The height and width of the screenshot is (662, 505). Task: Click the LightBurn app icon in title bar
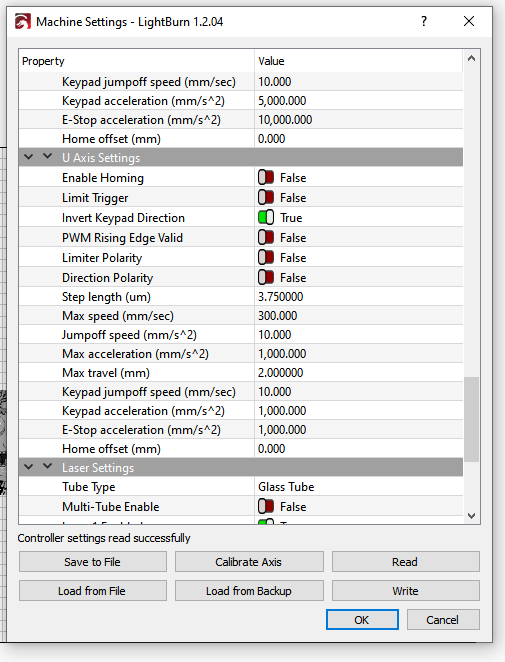point(22,22)
